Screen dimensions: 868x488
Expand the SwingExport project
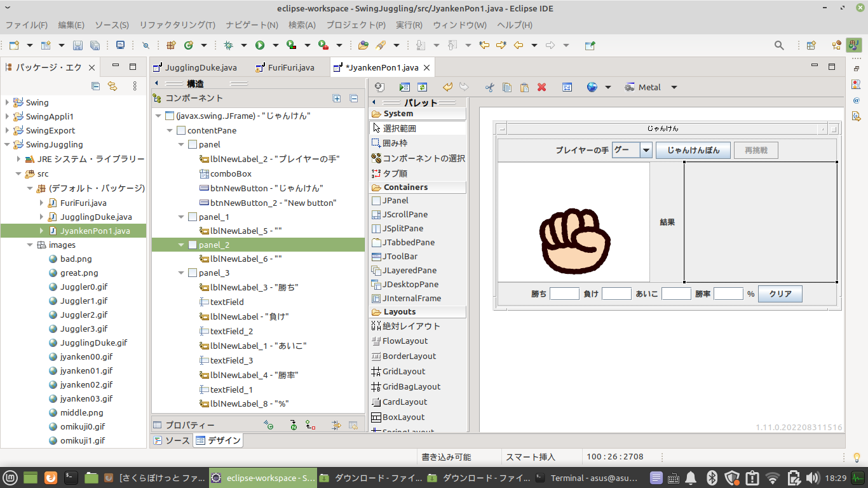(x=7, y=130)
